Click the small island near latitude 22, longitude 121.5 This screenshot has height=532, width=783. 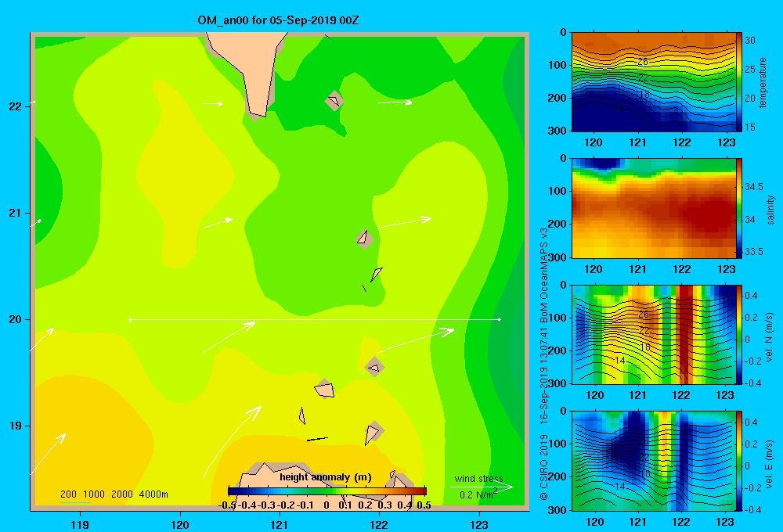(334, 101)
